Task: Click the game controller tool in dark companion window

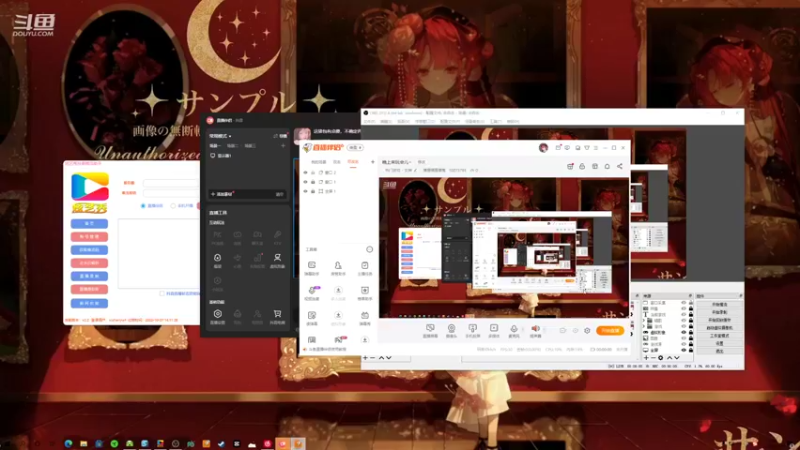Action: tap(237, 235)
